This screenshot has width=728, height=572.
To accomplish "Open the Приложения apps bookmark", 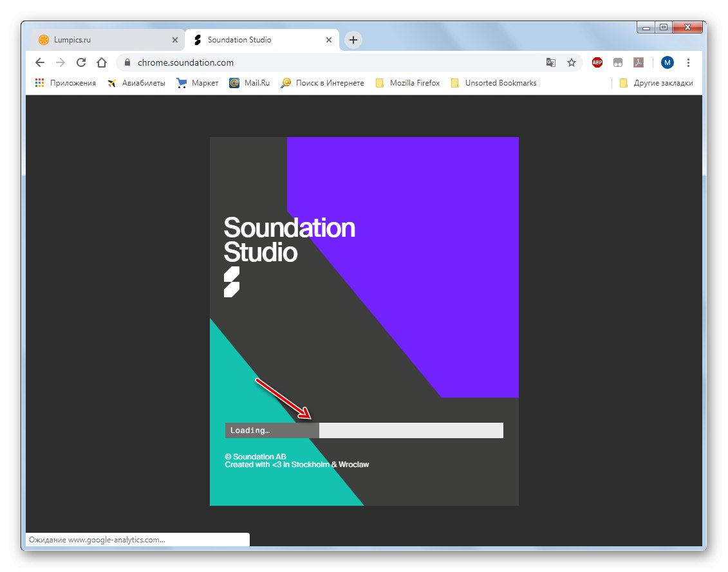I will (x=66, y=83).
